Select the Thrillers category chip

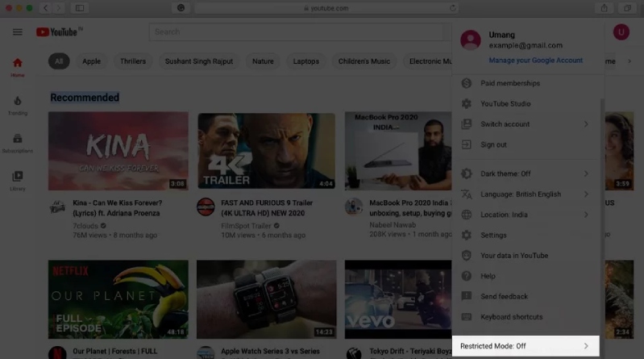tap(133, 61)
